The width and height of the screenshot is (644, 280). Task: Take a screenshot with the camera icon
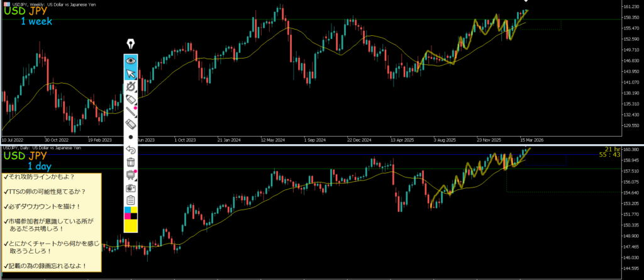click(131, 188)
